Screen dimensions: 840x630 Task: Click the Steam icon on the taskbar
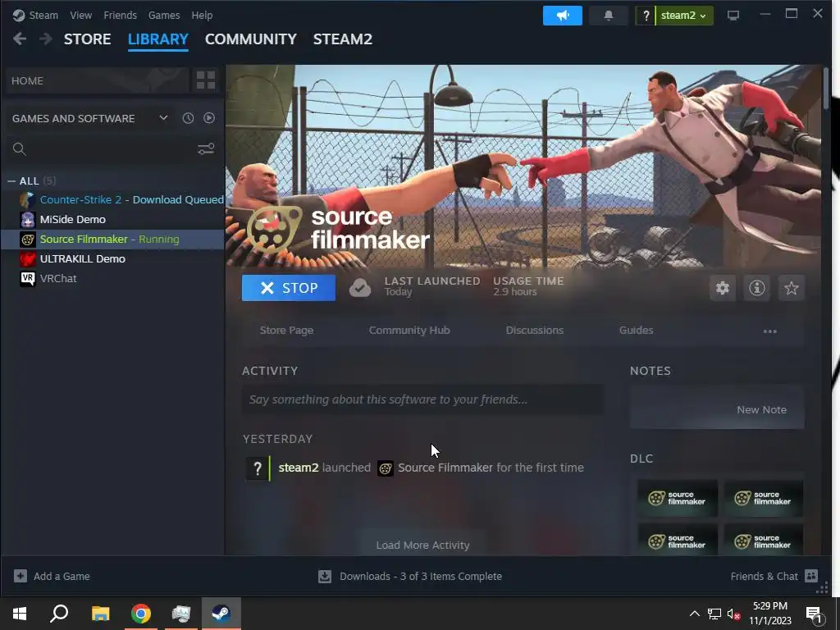pyautogui.click(x=221, y=614)
